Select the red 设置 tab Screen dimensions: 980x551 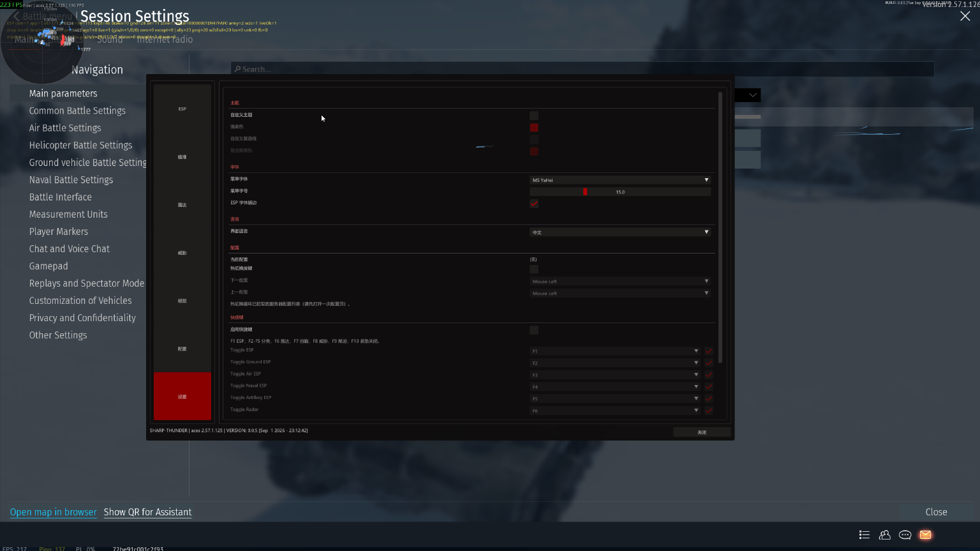click(x=182, y=396)
